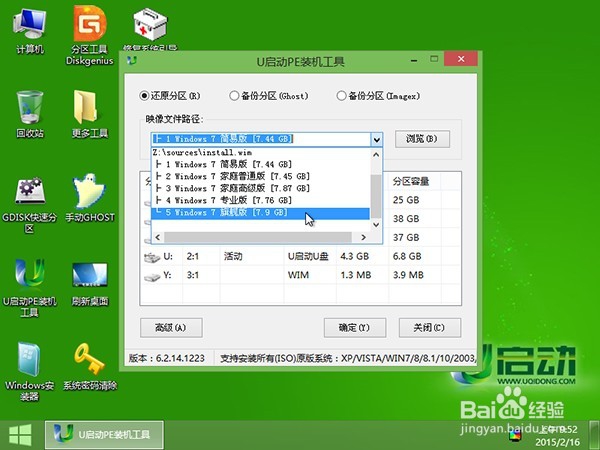Viewport: 600px width, 450px height.
Task: Click the 6.8 GB capacity cell
Action: click(x=407, y=256)
